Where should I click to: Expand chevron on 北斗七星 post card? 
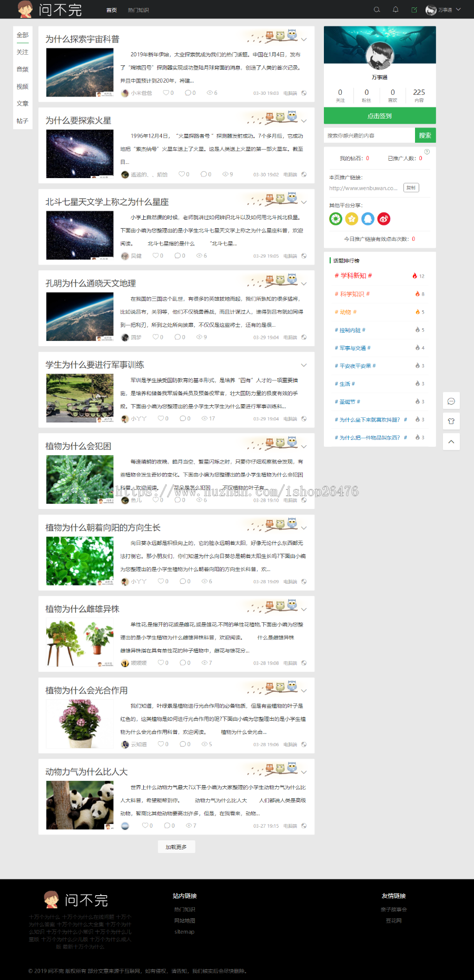coord(304,202)
